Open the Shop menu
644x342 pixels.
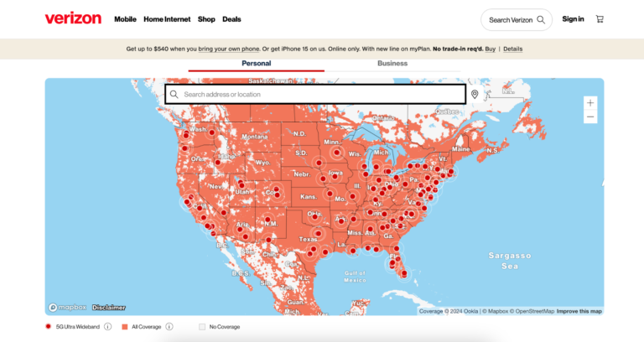(x=206, y=19)
